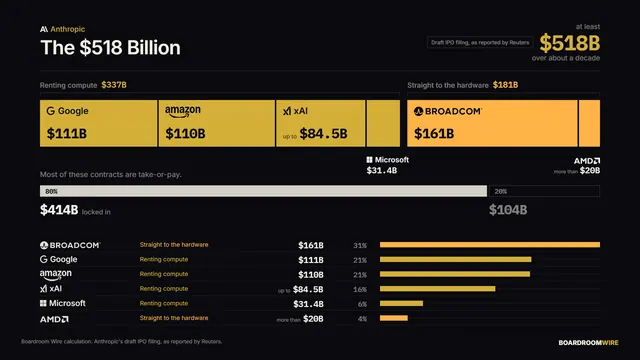
Task: Click 'Straight to the hardware' in the Broadcom row
Action: click(174, 244)
